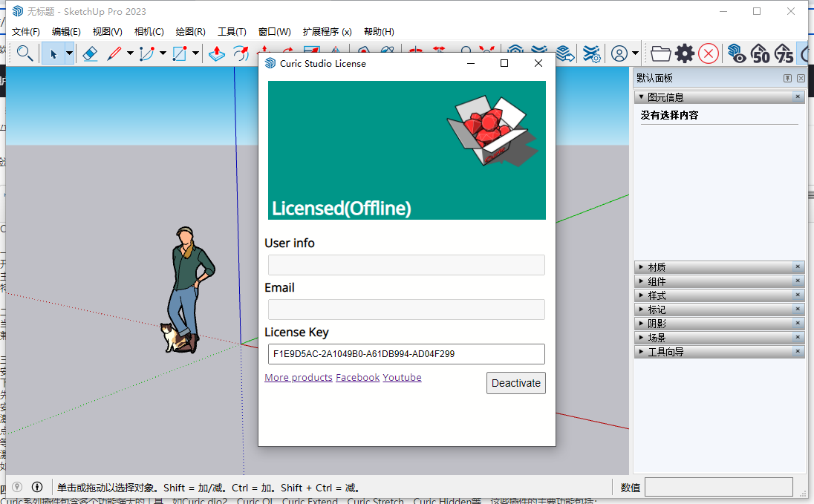Activate the Eraser tool
Viewport: 814px width, 504px height.
click(x=91, y=53)
